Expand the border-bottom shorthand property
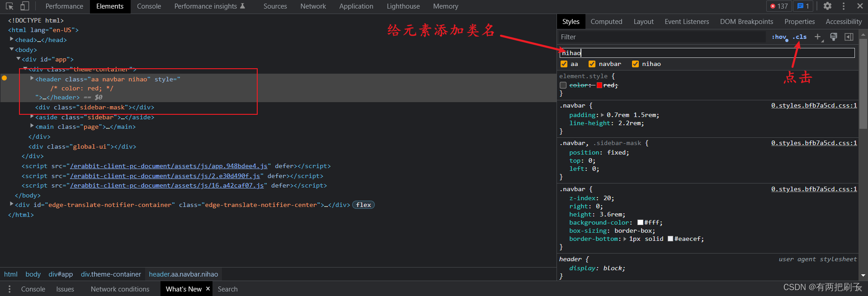Screen dimensions: 868x296 [625, 239]
